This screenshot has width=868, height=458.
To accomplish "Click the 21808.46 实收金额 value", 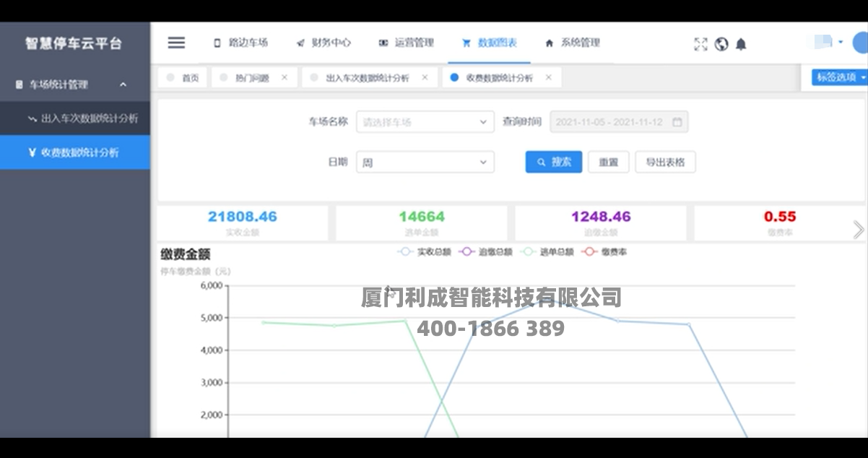I will coord(243,217).
